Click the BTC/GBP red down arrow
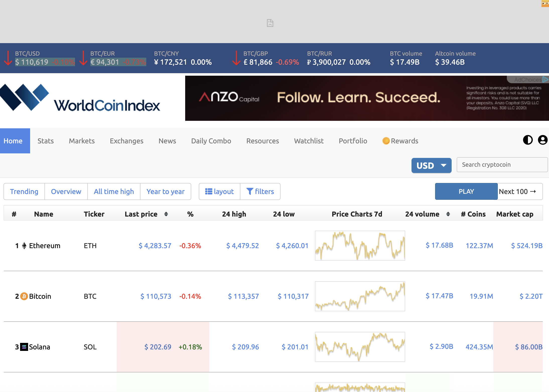Screen dimensions: 549x392 click(x=236, y=58)
